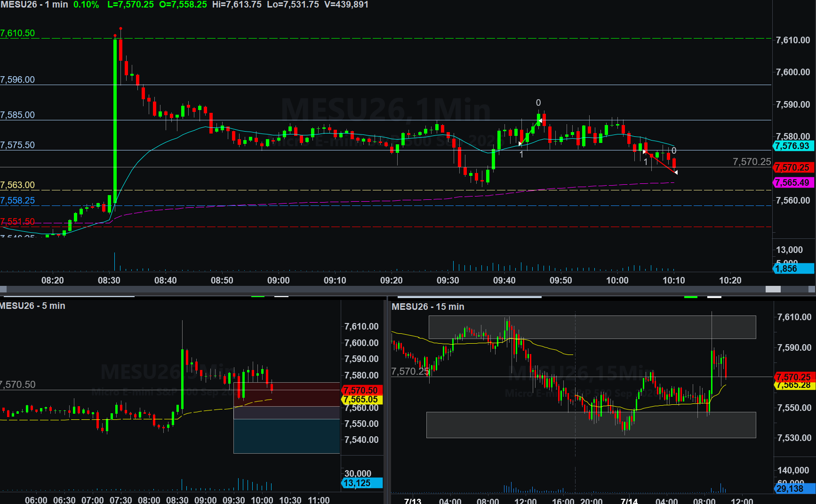This screenshot has width=816, height=504.
Task: Select the green 7,610.50 level label
Action: click(17, 33)
